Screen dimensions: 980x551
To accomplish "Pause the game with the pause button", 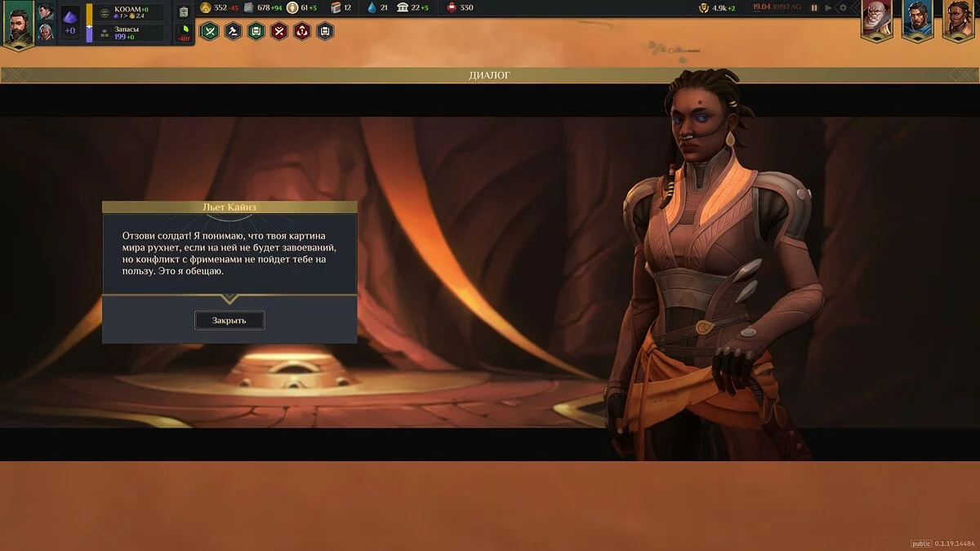I will pos(813,8).
